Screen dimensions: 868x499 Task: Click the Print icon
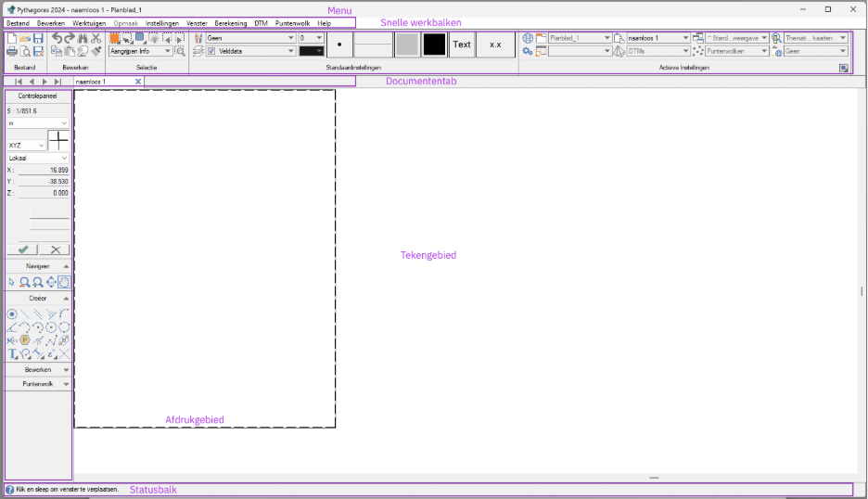(x=12, y=52)
